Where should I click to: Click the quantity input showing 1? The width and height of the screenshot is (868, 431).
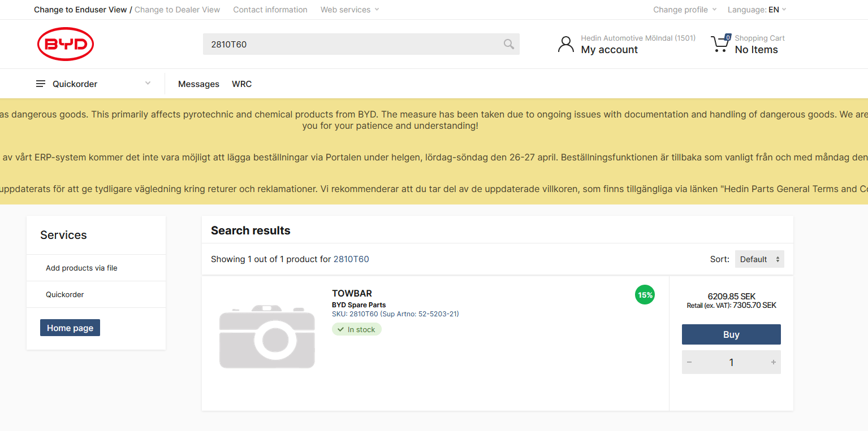[731, 362]
